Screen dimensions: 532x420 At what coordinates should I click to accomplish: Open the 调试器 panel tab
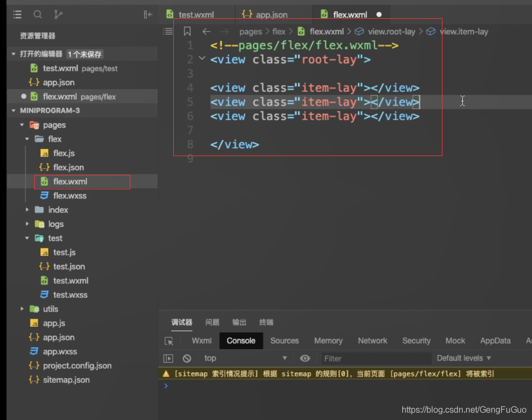coord(182,322)
